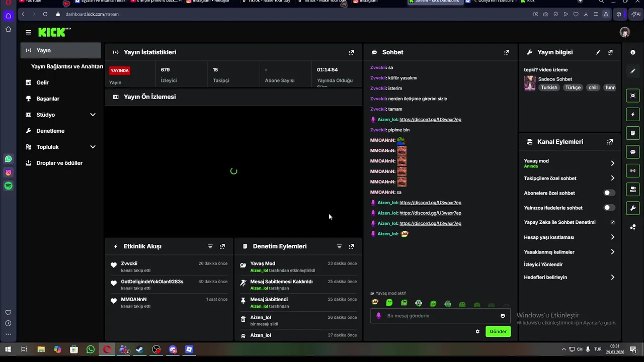644x362 pixels.
Task: Toggle chat bubble widget in right rail
Action: click(633, 152)
